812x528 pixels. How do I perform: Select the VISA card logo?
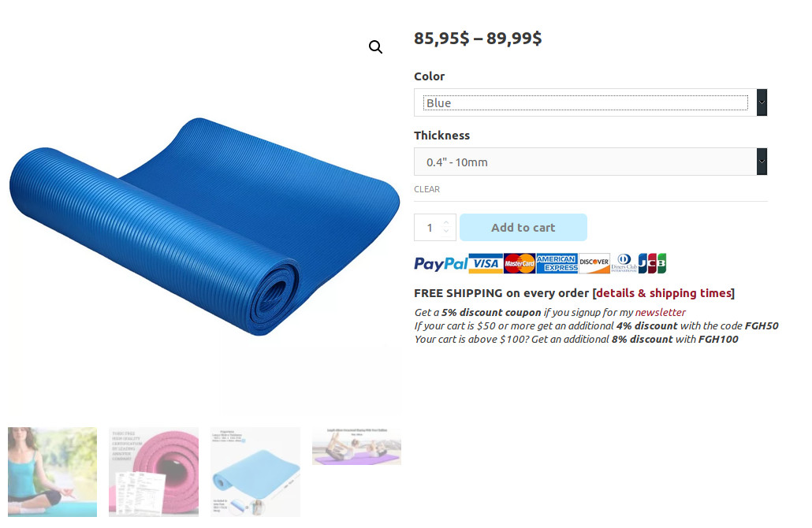tap(486, 263)
